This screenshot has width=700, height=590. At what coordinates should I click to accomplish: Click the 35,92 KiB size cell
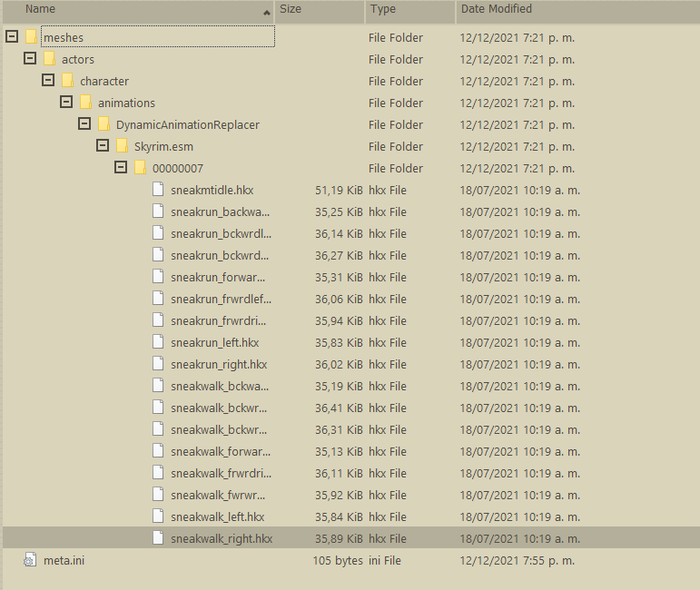click(x=339, y=496)
